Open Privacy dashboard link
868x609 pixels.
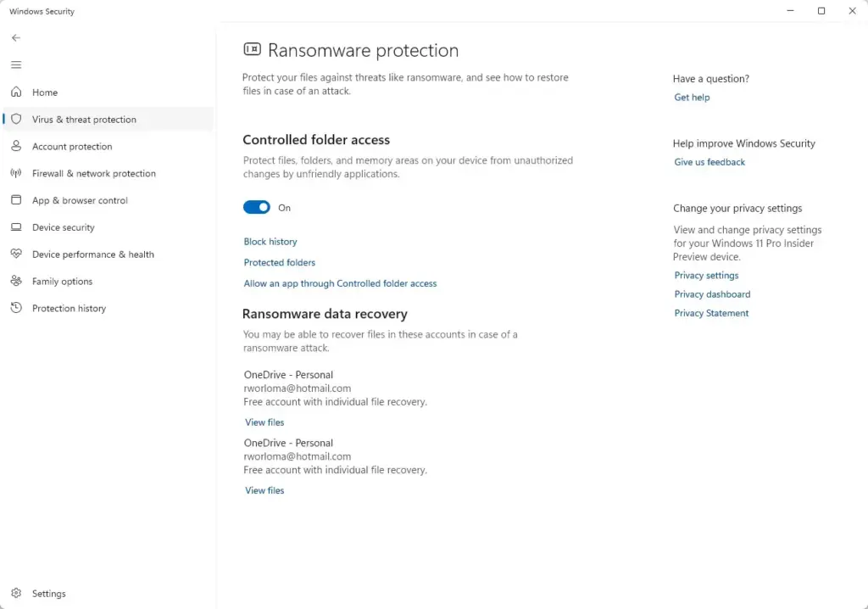tap(712, 294)
